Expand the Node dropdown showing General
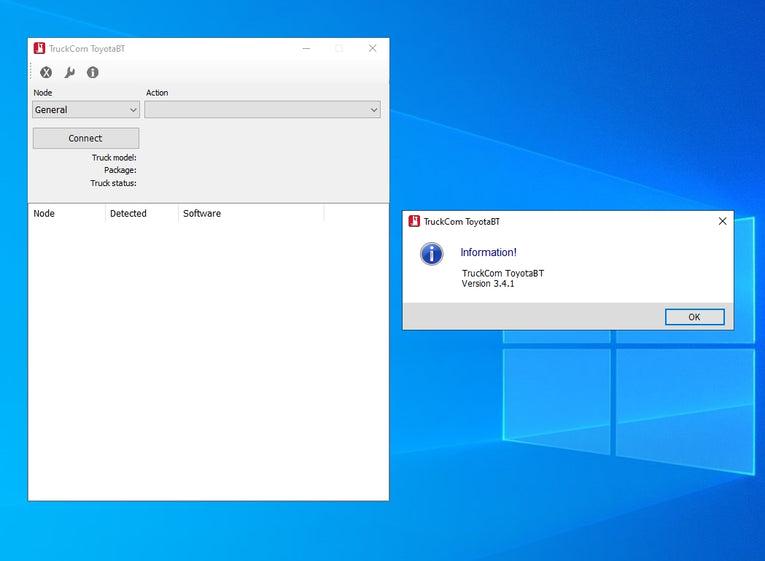The image size is (765, 561). tap(85, 110)
